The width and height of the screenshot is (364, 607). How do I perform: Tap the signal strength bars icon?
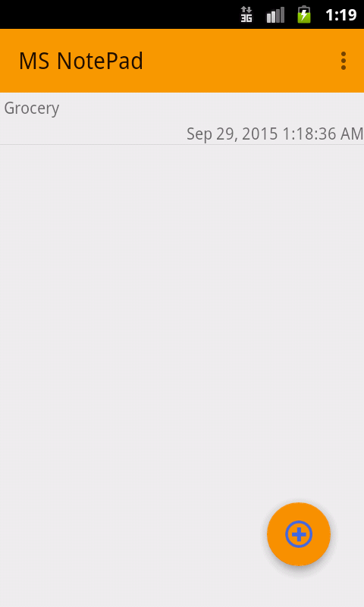pyautogui.click(x=275, y=14)
